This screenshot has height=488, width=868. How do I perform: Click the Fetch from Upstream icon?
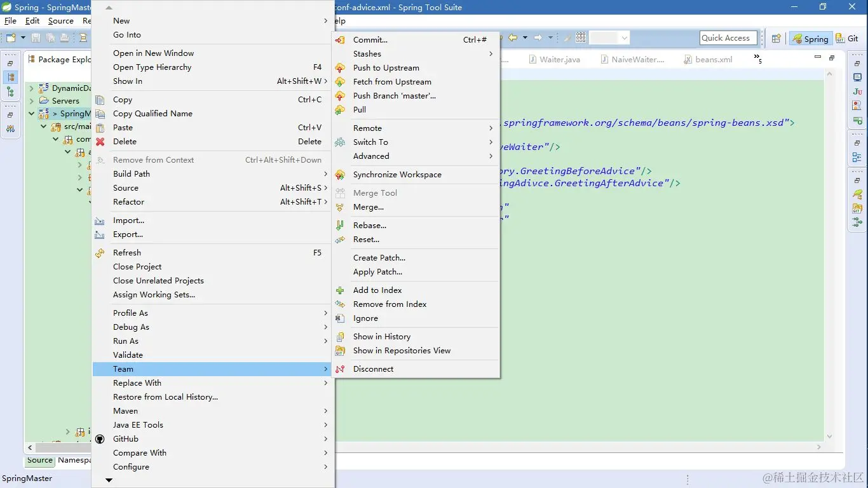pos(340,82)
